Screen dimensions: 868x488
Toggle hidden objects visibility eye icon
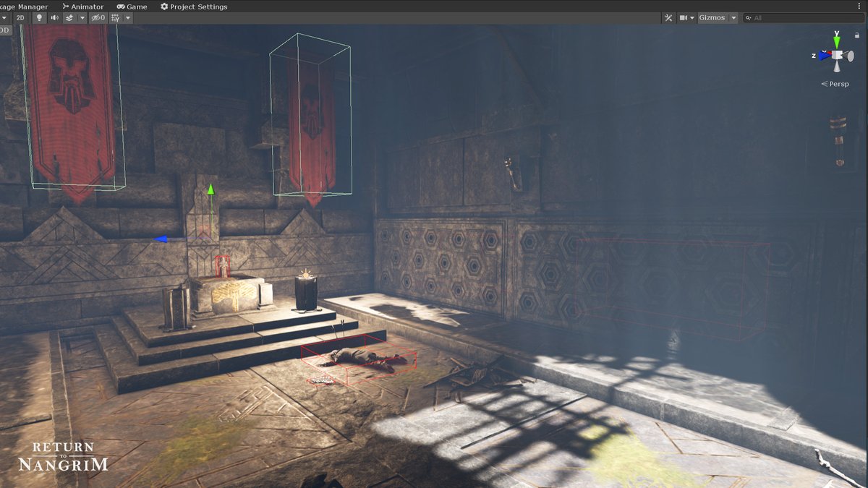pos(98,17)
